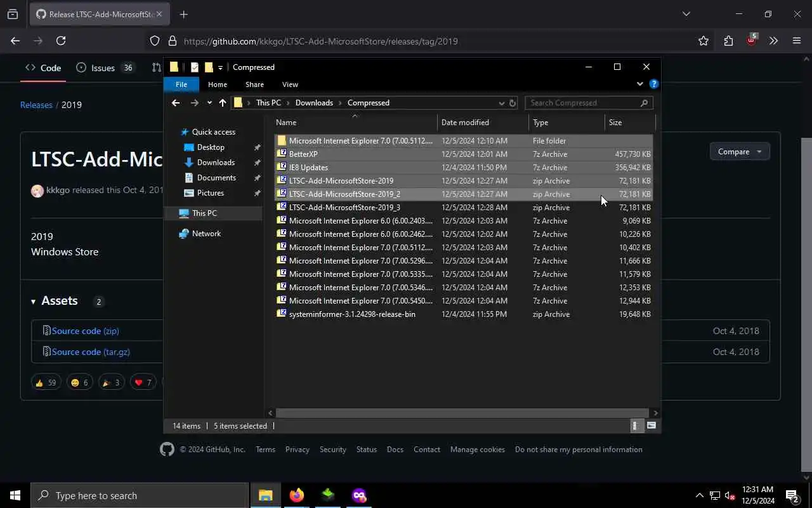Open Code tab on GitHub page
The width and height of the screenshot is (812, 508).
tap(43, 68)
